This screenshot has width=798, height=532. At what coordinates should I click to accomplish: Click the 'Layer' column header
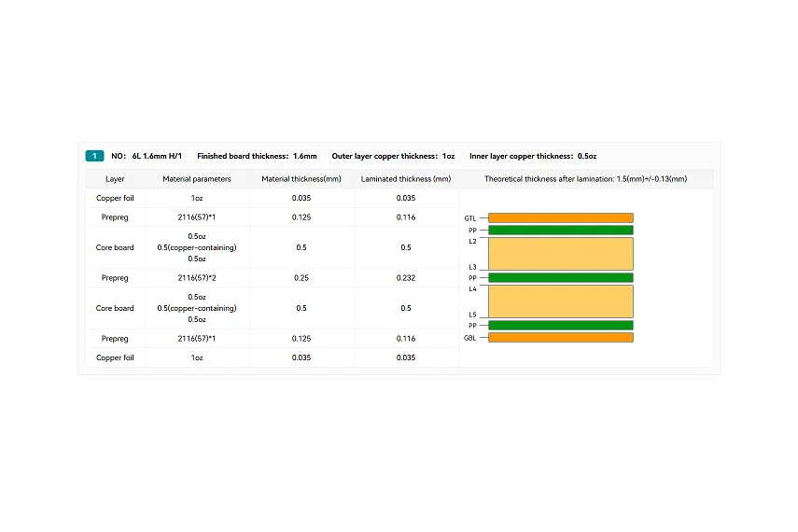(115, 179)
